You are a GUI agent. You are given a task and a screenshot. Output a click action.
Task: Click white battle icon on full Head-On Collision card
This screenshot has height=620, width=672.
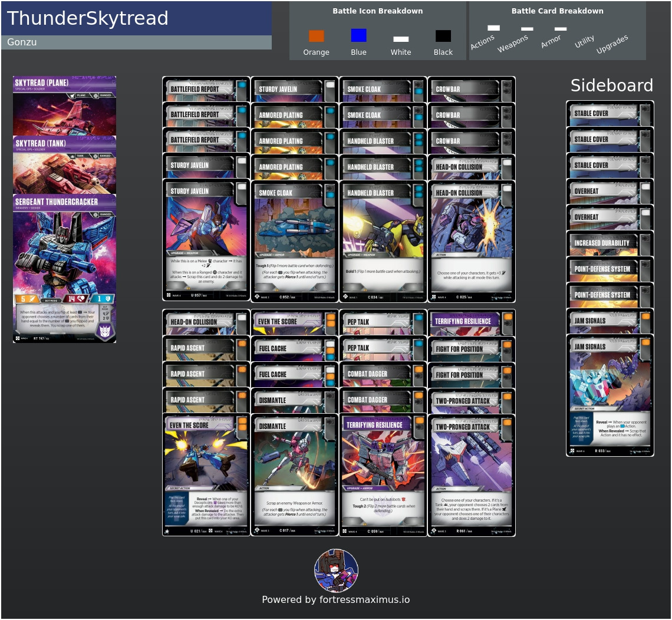506,189
